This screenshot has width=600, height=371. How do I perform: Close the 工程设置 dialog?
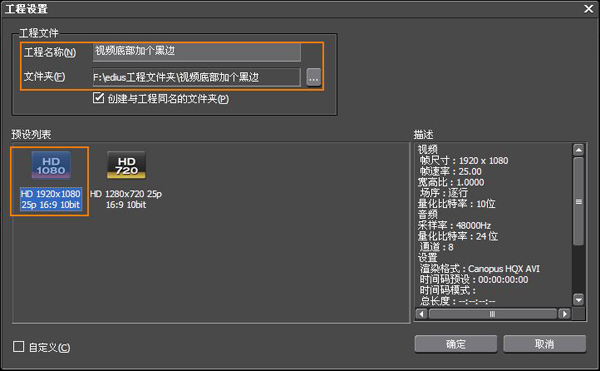click(589, 8)
